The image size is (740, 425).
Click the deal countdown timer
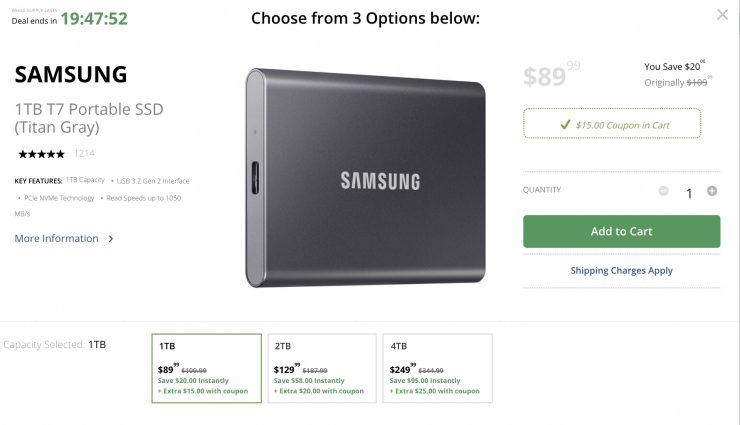[x=93, y=18]
